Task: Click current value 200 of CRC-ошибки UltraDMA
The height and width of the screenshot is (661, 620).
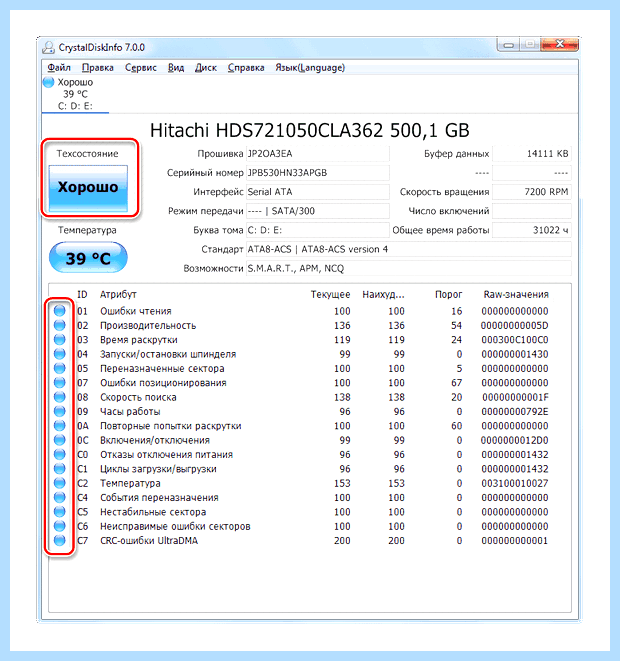Action: (x=342, y=540)
